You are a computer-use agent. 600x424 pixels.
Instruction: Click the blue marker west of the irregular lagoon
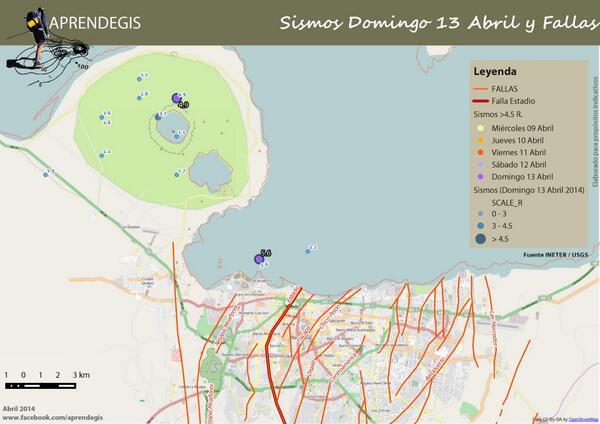[x=177, y=175]
